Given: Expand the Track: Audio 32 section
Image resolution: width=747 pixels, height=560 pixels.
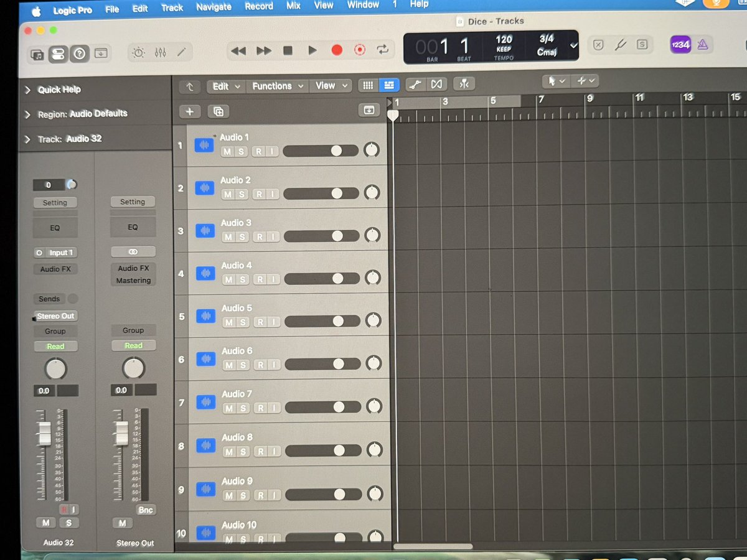Looking at the screenshot, I should click(x=27, y=139).
